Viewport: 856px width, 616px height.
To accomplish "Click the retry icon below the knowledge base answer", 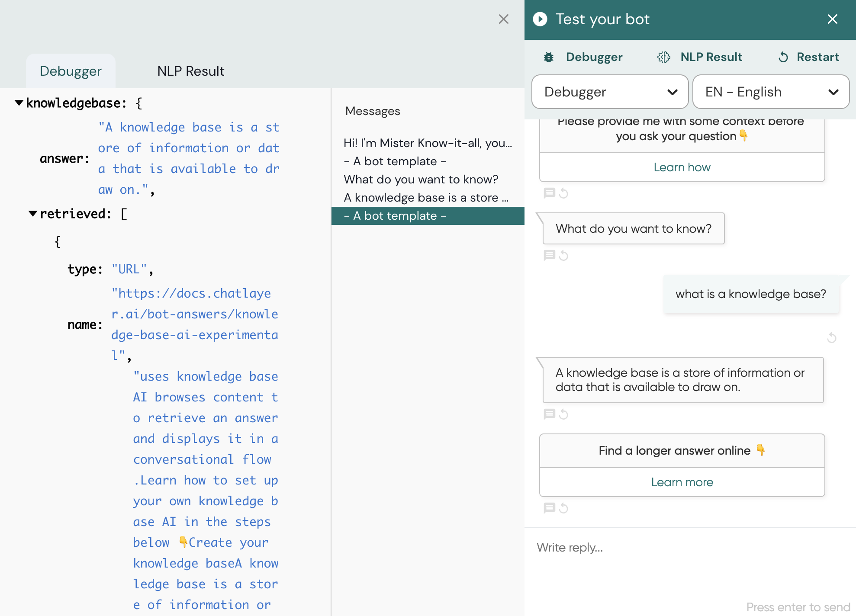I will [563, 414].
